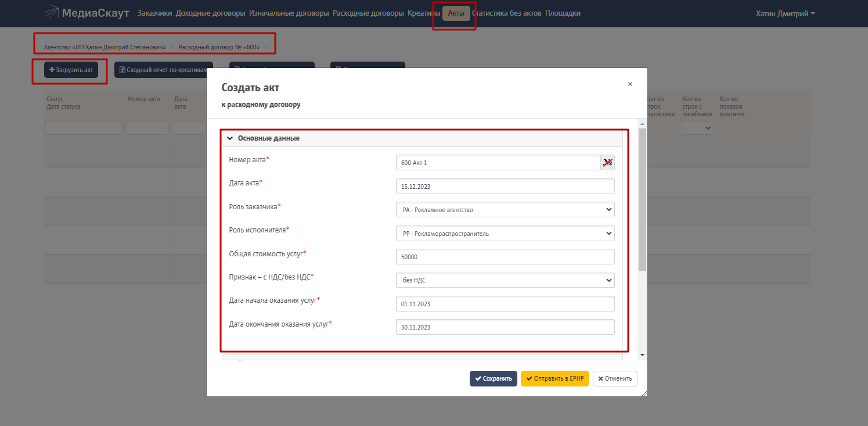868x426 pixels.
Task: Open the Заказчики menu item
Action: [x=154, y=13]
